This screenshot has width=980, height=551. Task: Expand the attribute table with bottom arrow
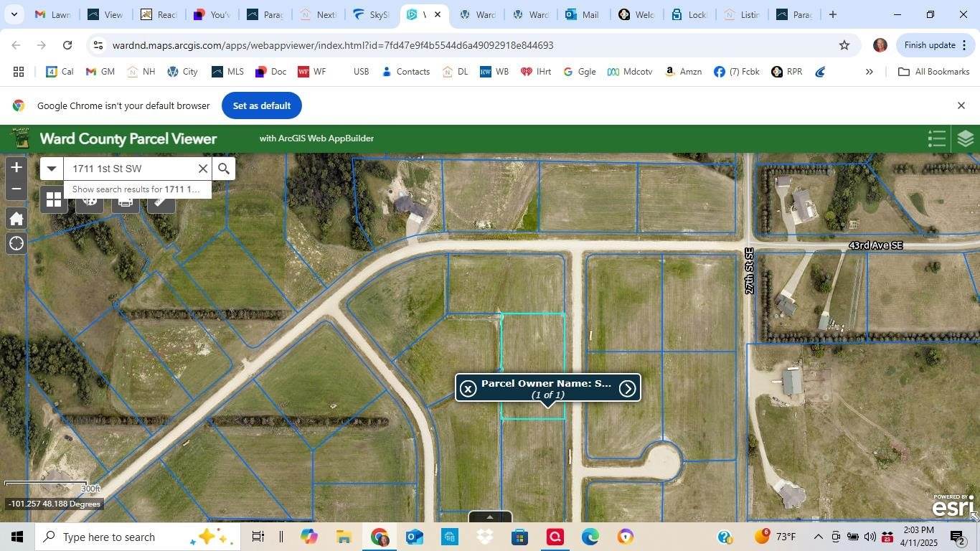click(490, 518)
